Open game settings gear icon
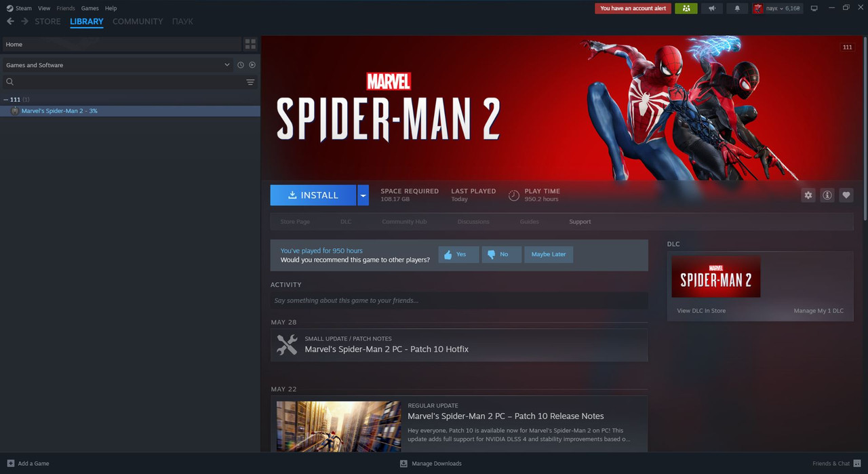The image size is (868, 474). [808, 195]
